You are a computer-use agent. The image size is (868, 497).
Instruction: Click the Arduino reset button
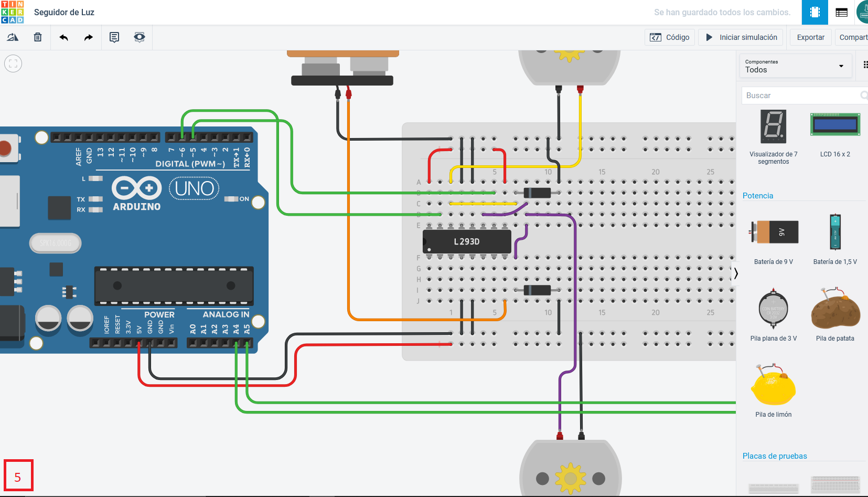5,149
